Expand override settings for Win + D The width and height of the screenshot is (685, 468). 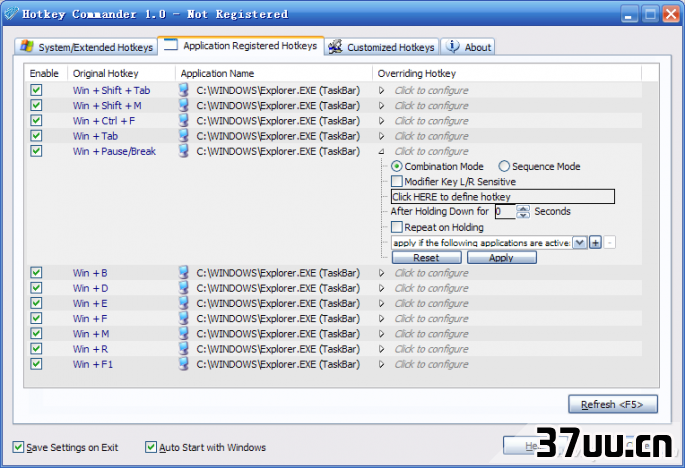[381, 288]
